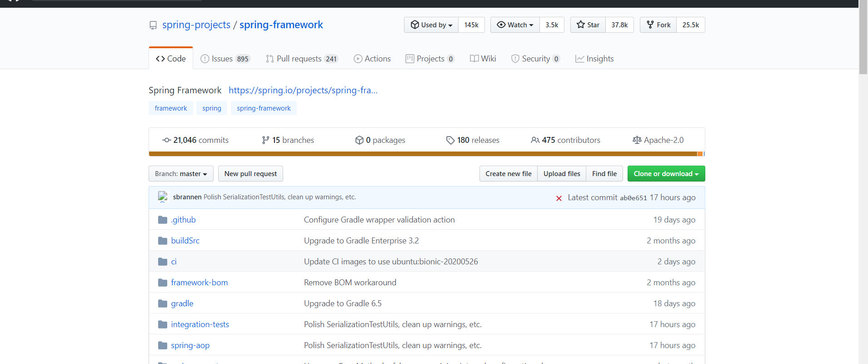Click the buildSrc folder icon
The width and height of the screenshot is (868, 364).
pos(163,241)
